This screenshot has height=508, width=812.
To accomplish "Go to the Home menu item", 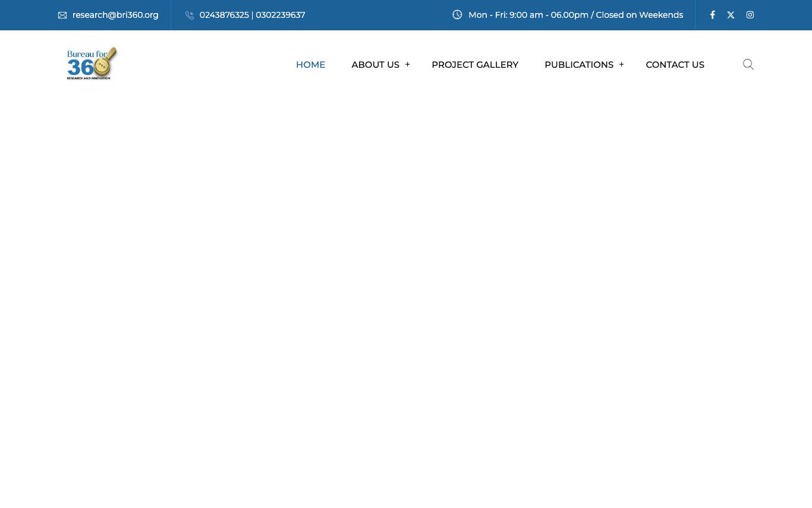I will pyautogui.click(x=310, y=64).
